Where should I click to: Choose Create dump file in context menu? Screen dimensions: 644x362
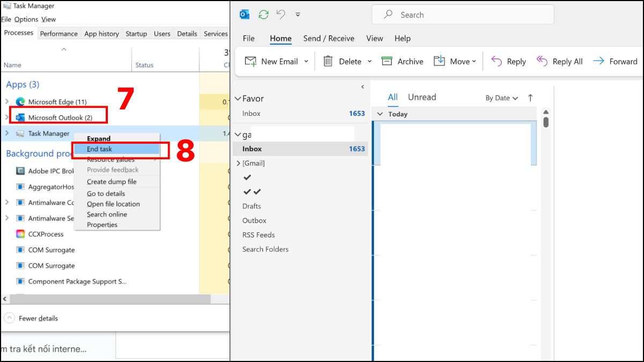point(112,182)
